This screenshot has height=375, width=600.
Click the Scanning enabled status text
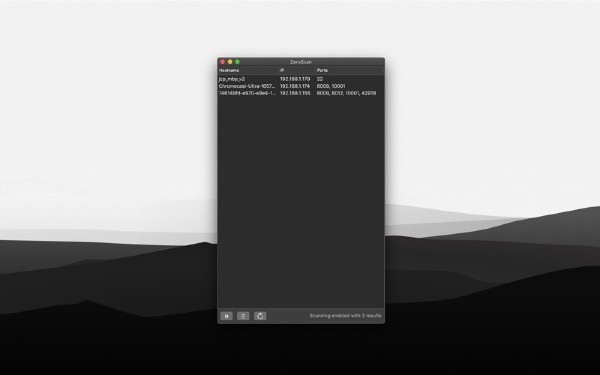(x=345, y=316)
